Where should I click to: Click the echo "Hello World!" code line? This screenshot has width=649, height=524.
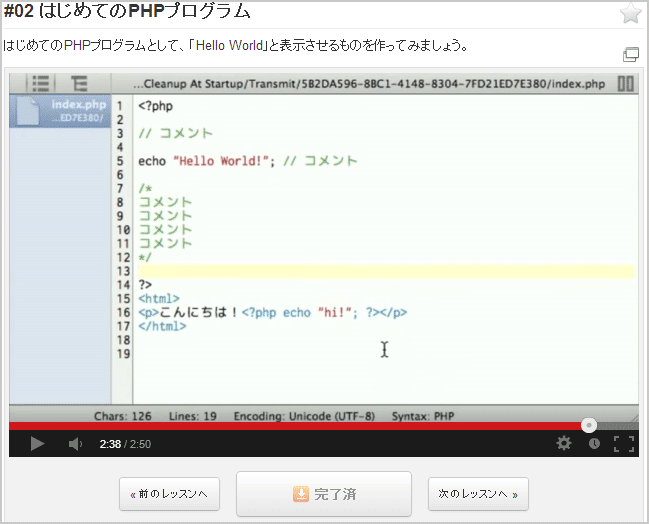coord(248,161)
